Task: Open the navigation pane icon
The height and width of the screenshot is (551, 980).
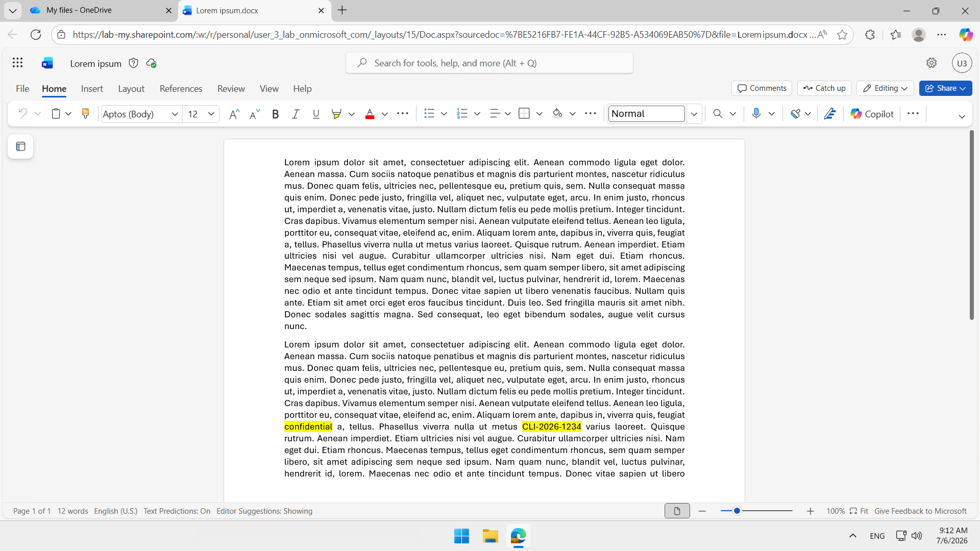Action: [x=20, y=146]
